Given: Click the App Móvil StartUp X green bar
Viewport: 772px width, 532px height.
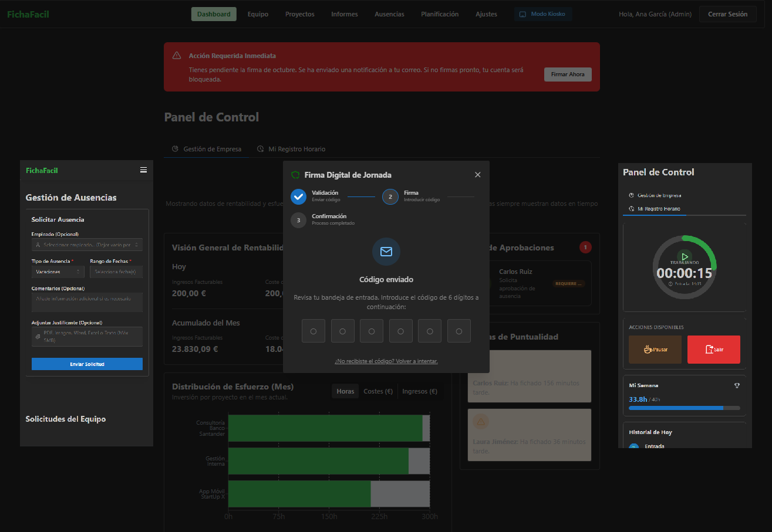Looking at the screenshot, I should 299,494.
